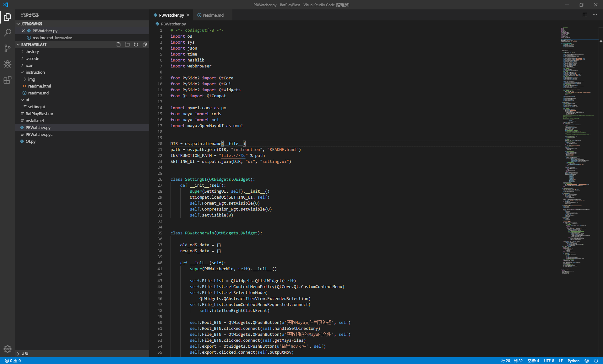Click the VS Code logo in title bar
The image size is (603, 364).
click(6, 5)
